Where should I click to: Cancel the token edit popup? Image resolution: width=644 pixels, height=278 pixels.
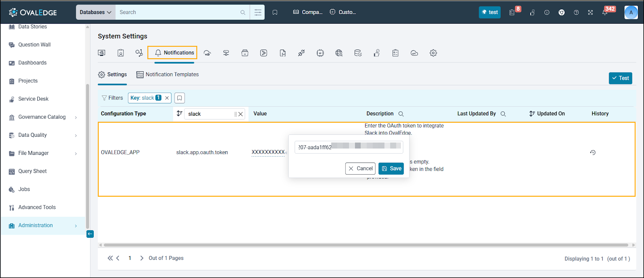pyautogui.click(x=360, y=169)
